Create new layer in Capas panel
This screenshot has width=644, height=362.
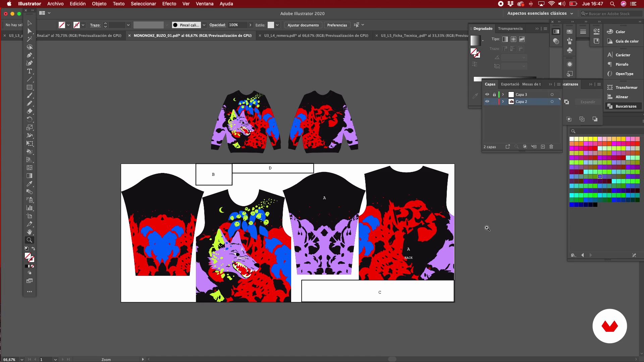pos(543,146)
